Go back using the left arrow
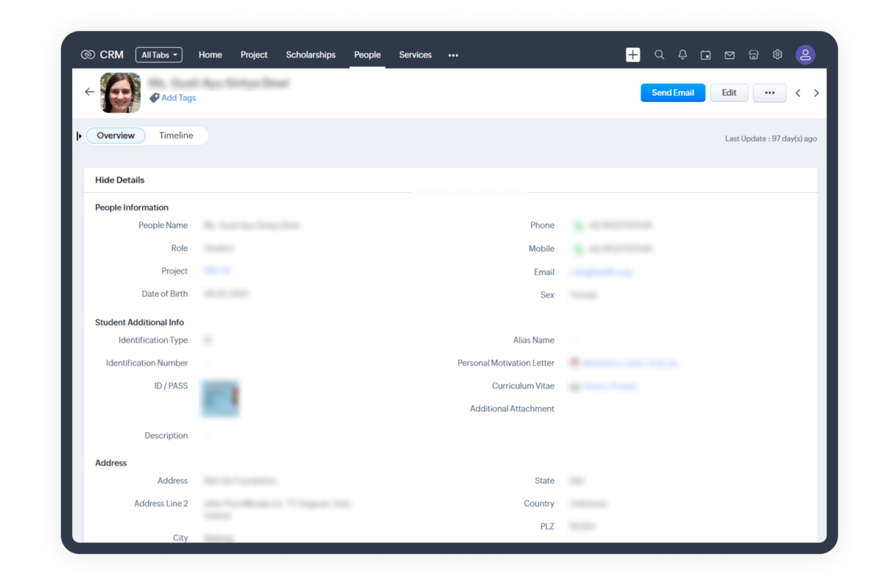Image resolution: width=883 pixels, height=588 pixels. tap(90, 92)
